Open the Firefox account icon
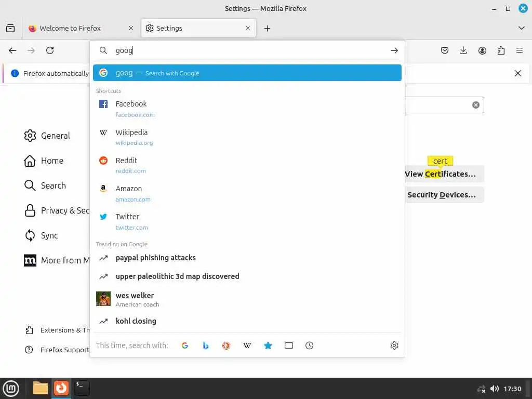 point(482,50)
